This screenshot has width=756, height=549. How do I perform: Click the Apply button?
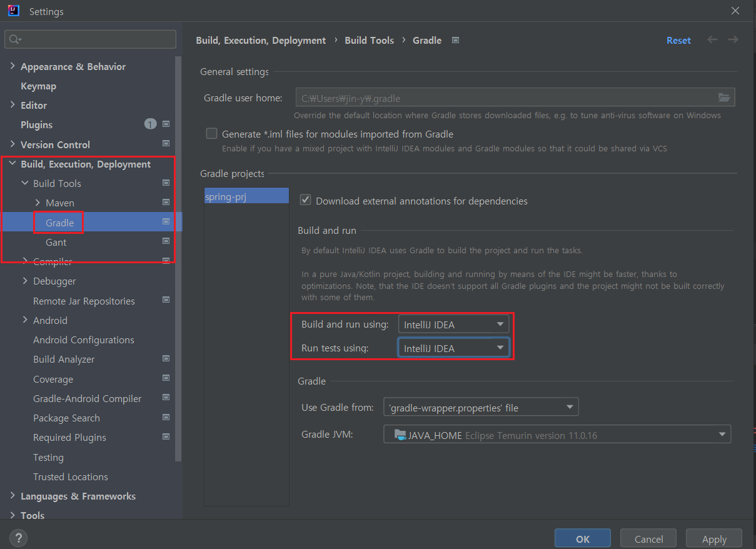coord(714,539)
